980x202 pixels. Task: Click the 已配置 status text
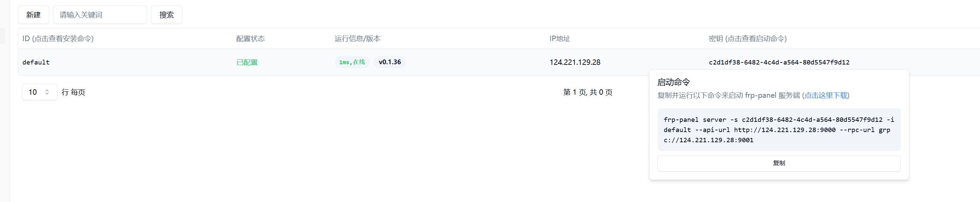247,62
